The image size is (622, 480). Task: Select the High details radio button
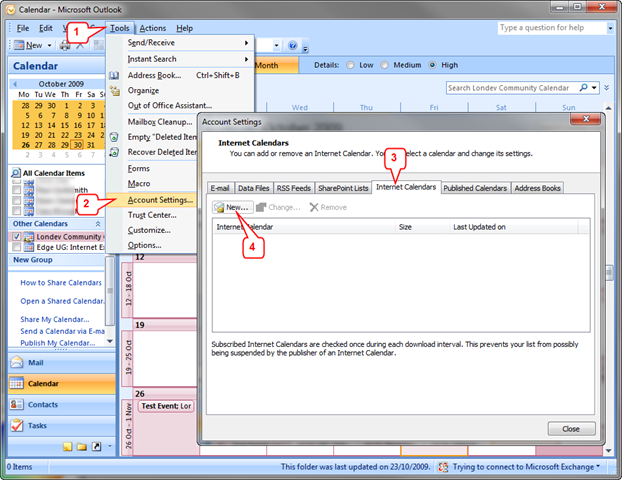[432, 65]
